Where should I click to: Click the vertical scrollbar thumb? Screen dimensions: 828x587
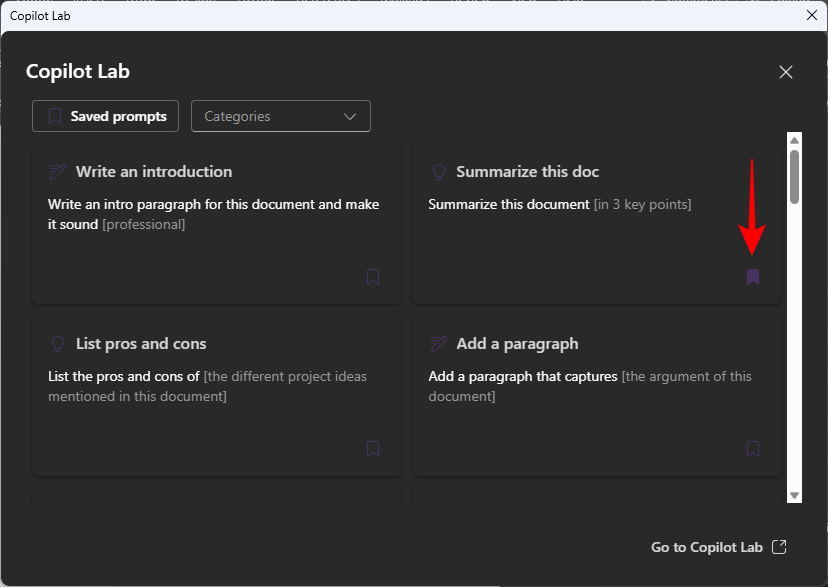tap(794, 177)
